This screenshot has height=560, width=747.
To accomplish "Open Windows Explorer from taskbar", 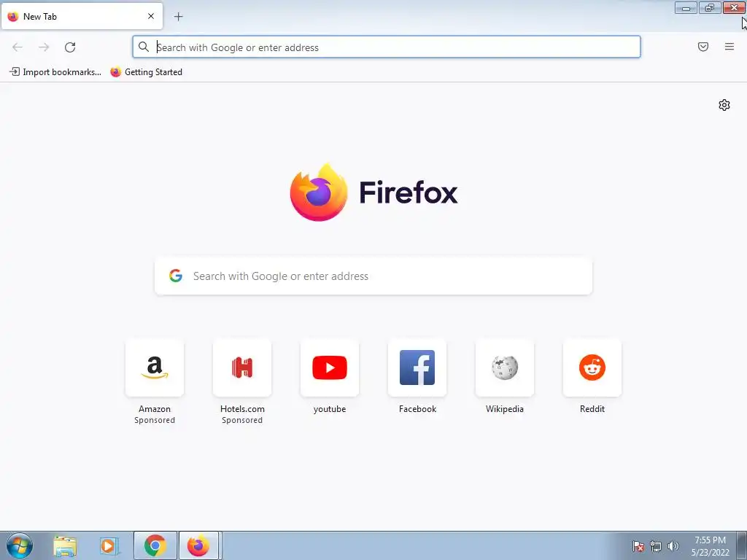I will (65, 545).
